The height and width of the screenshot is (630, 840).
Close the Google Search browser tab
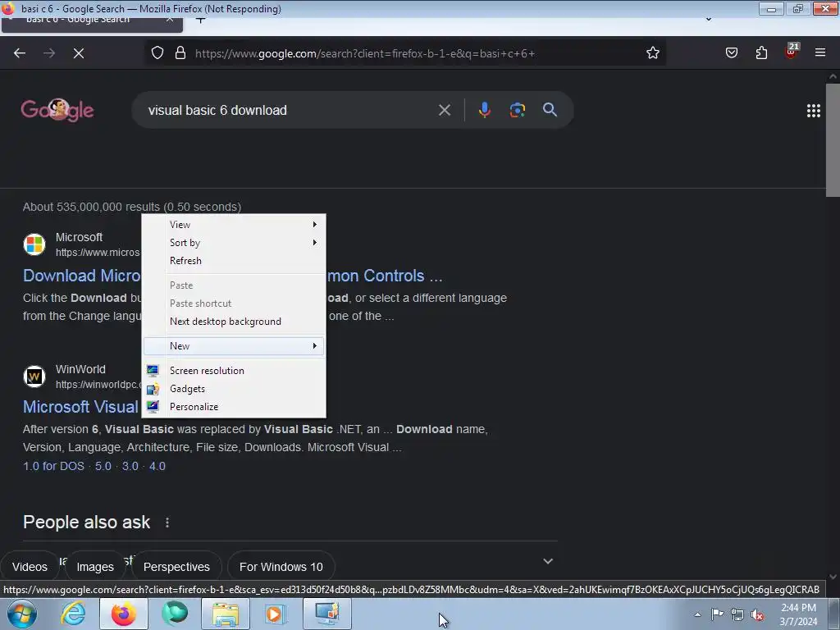(x=169, y=21)
